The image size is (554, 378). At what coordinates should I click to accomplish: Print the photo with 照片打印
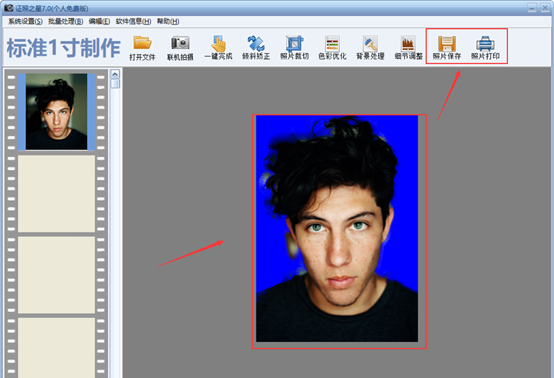tap(485, 48)
